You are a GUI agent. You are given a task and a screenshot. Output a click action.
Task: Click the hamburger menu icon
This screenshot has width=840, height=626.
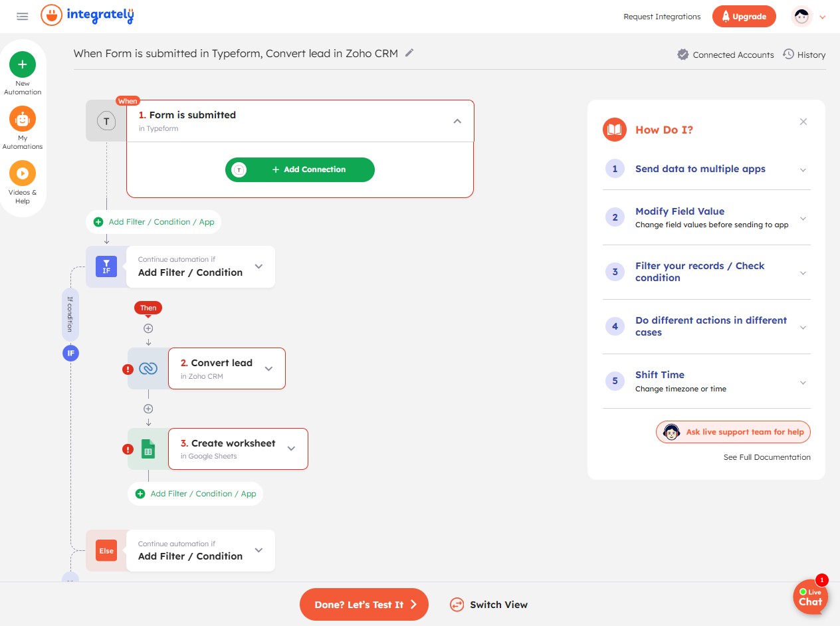[x=22, y=16]
